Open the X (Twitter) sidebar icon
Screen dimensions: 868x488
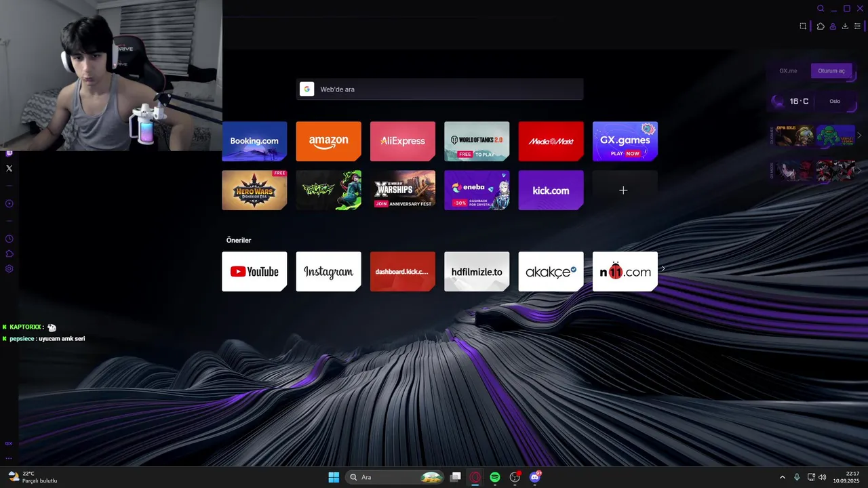pyautogui.click(x=9, y=168)
